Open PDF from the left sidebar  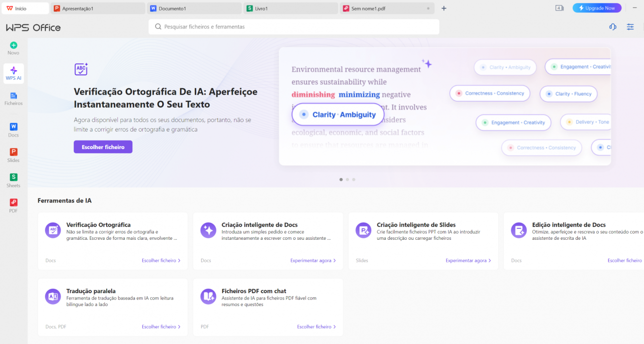pos(13,205)
